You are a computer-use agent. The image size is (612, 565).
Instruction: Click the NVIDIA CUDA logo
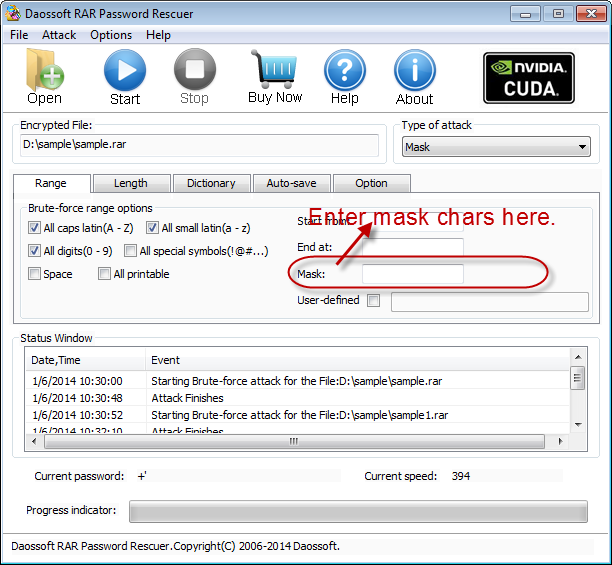click(x=528, y=78)
